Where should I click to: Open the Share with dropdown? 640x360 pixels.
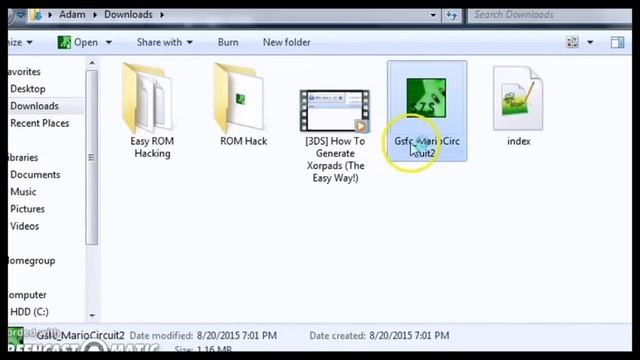point(164,42)
